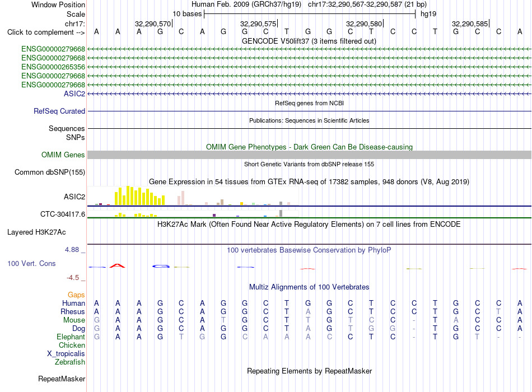Click the blue ASIC2 label in the GENCODE track
532x392 pixels.
74,94
